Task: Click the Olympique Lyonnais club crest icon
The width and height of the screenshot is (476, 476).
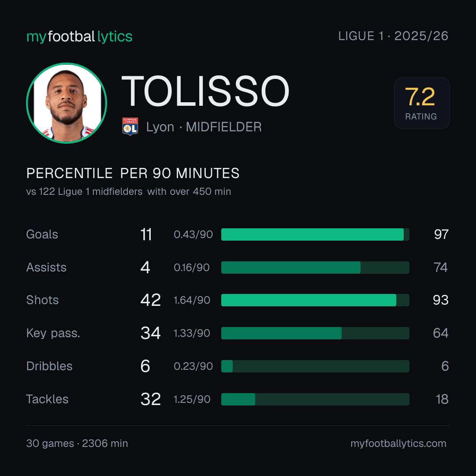Action: (130, 126)
